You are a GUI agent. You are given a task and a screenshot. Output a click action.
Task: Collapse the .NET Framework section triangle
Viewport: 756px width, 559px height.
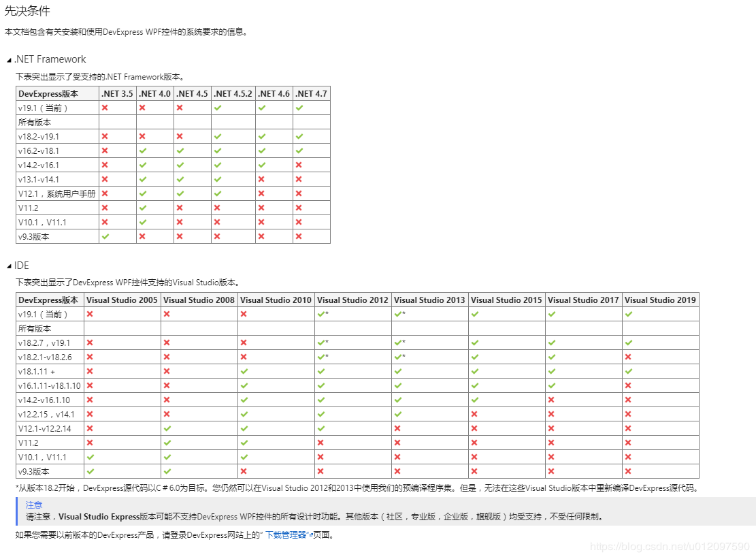[9, 61]
